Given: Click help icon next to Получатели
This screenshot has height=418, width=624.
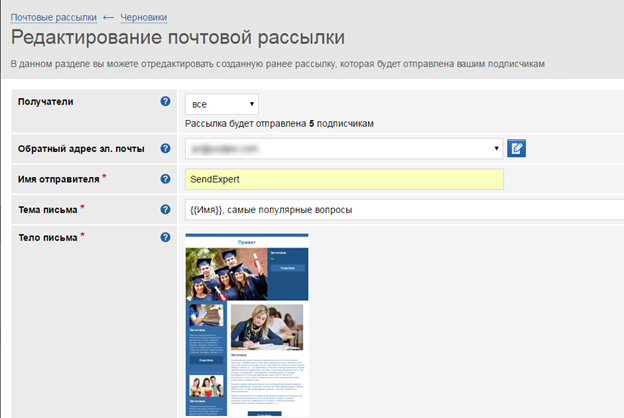Looking at the screenshot, I should click(165, 101).
